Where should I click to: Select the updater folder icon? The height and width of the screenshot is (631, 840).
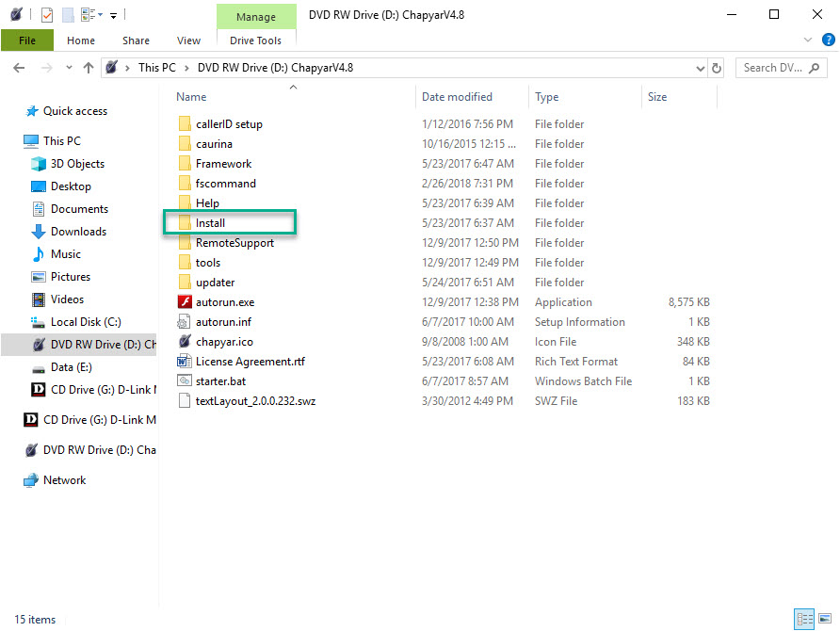[x=185, y=283]
